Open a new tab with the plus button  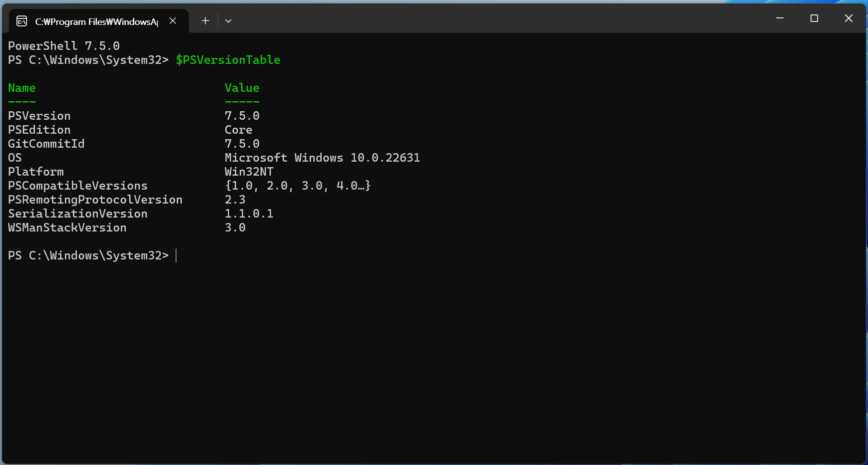(x=205, y=21)
